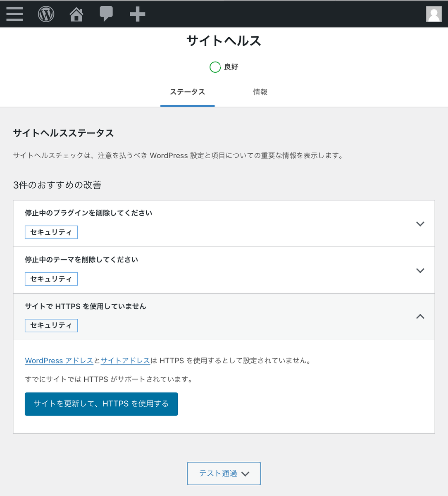Create new content with the plus icon
448x496 pixels.
point(137,14)
